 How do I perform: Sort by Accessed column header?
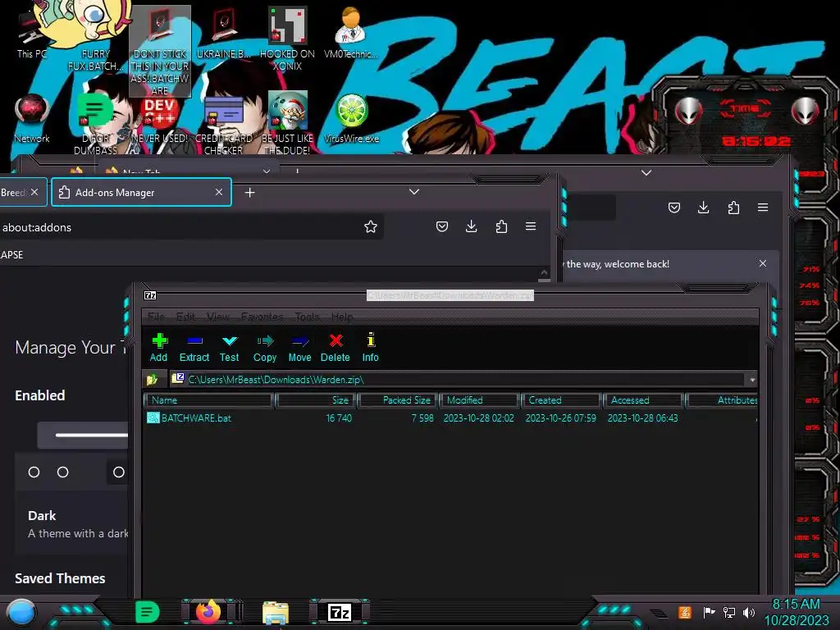[644, 400]
